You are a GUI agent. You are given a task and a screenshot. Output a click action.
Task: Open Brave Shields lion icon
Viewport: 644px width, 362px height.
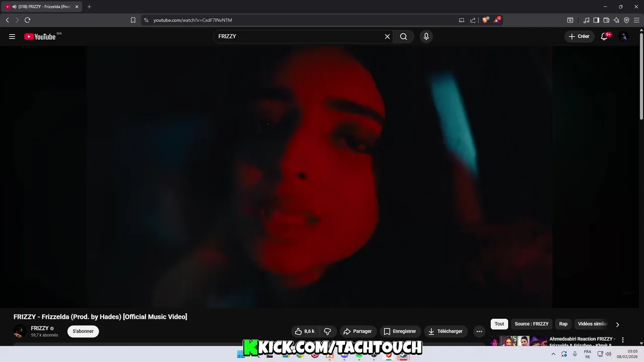485,20
